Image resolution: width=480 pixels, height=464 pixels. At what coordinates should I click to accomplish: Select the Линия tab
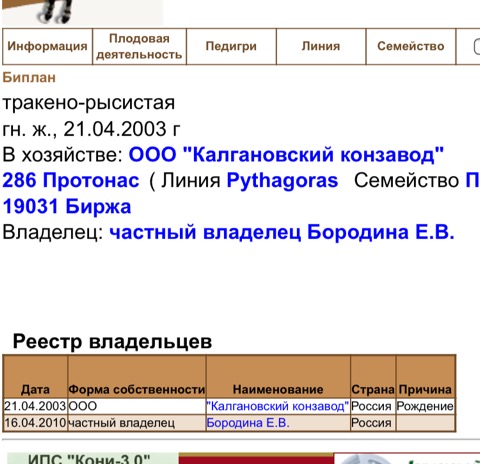(321, 46)
